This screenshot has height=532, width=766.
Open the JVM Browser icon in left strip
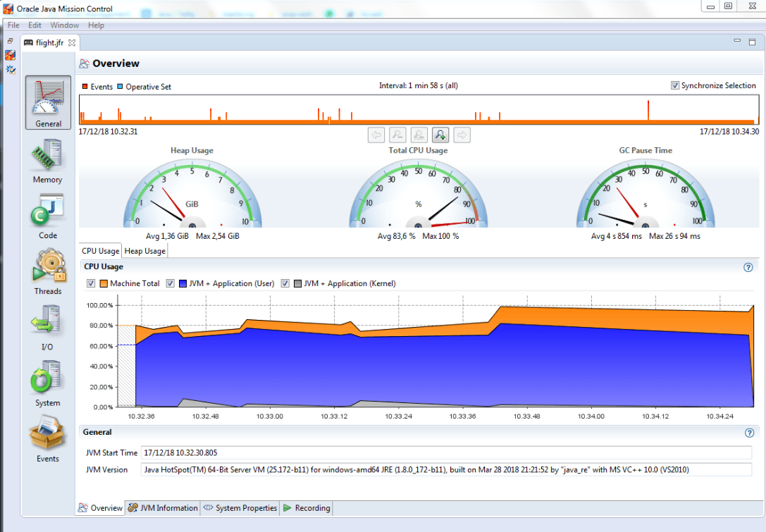10,55
